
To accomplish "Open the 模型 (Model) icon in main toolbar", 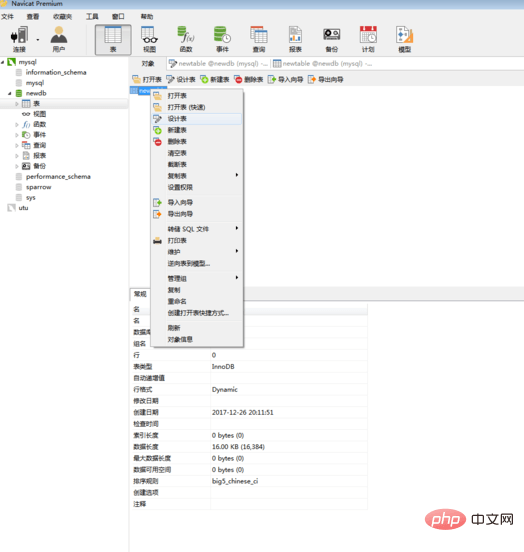I will (x=405, y=39).
